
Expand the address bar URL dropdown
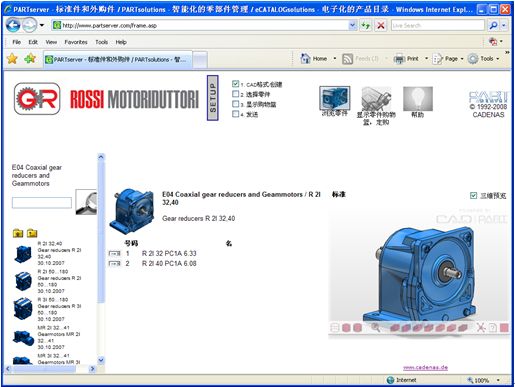point(352,25)
